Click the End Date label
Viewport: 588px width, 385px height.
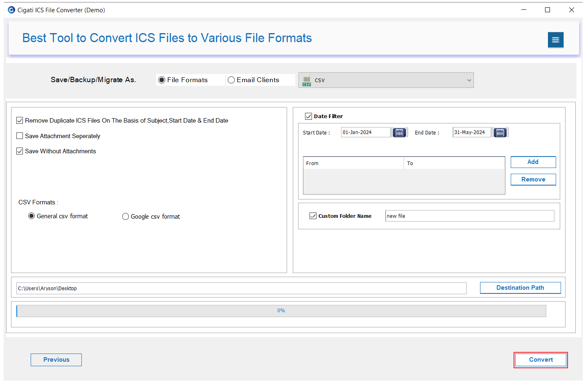pos(427,133)
